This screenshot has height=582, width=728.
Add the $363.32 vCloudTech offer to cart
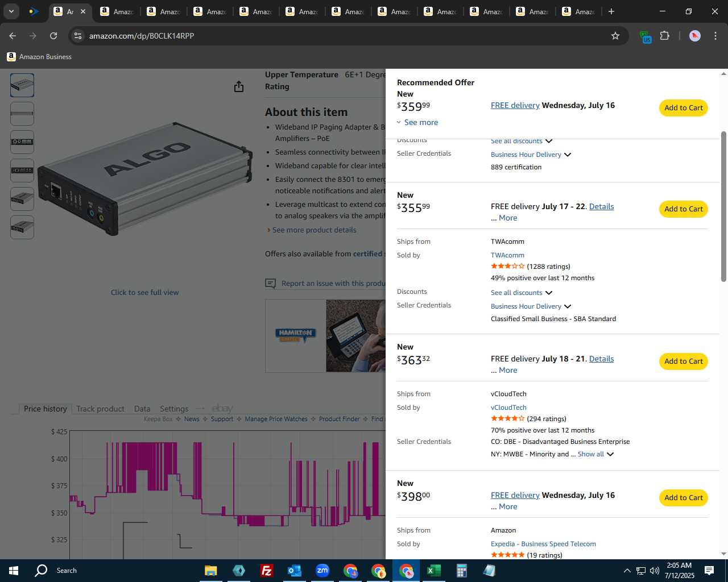684,361
